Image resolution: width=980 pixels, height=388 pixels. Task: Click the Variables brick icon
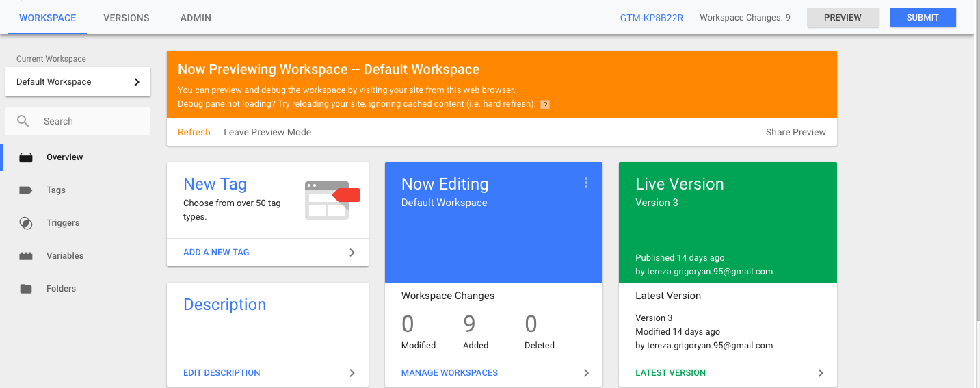[26, 256]
